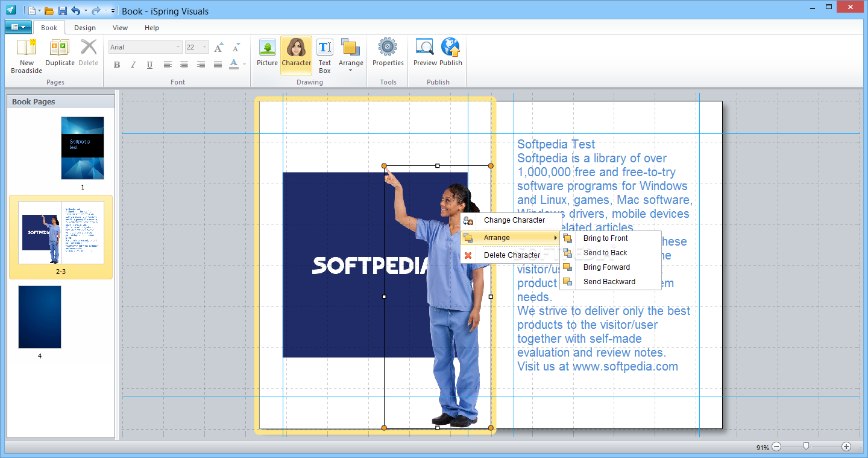Click the zoom out minus icon
The width and height of the screenshot is (868, 458).
(x=776, y=447)
